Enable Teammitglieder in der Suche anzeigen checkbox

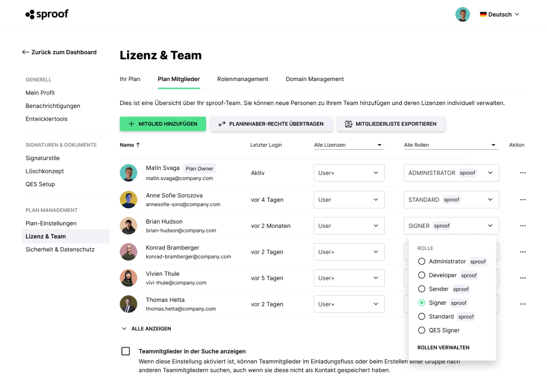pos(126,351)
